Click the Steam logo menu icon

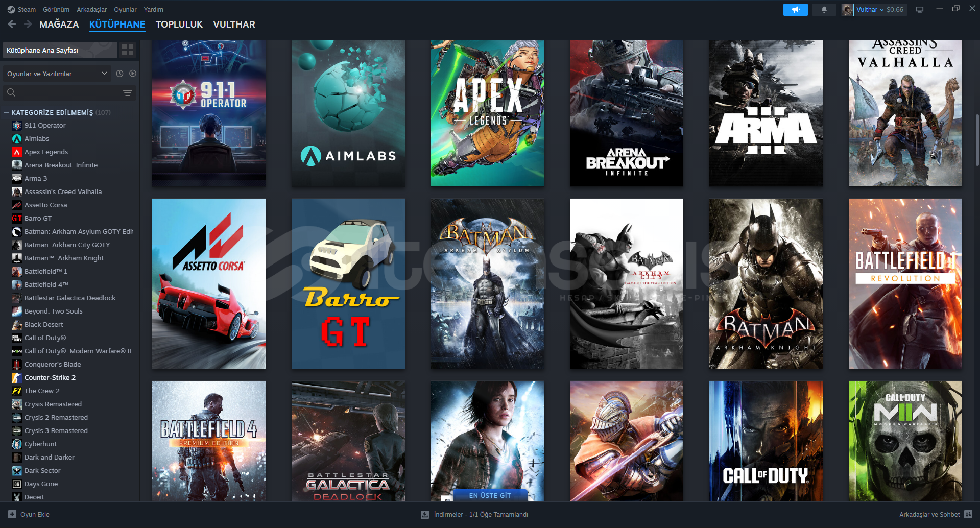click(x=11, y=10)
